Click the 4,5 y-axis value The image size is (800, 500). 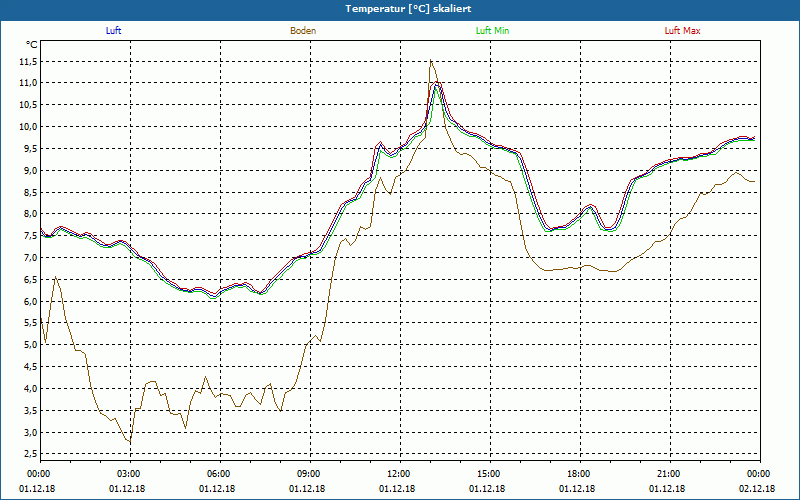[x=30, y=367]
